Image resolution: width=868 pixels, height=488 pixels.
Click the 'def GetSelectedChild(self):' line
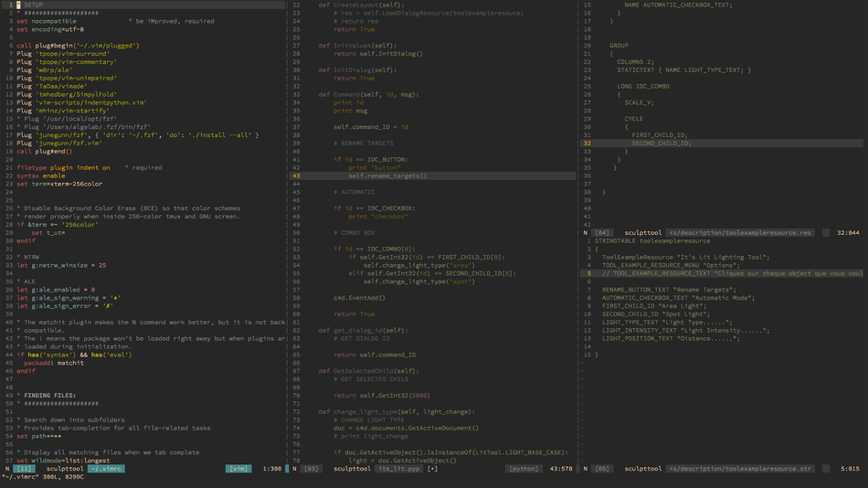369,371
